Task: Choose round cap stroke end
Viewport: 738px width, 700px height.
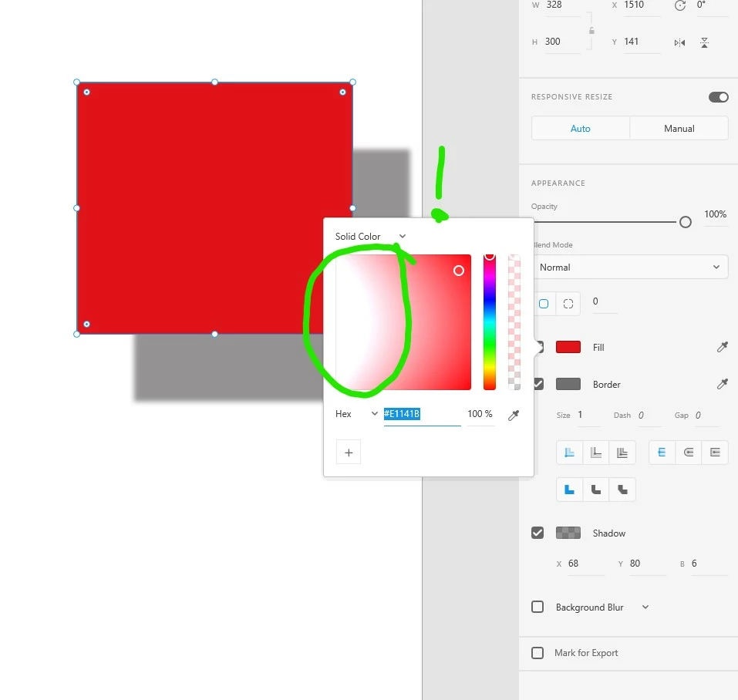Action: pyautogui.click(x=688, y=453)
